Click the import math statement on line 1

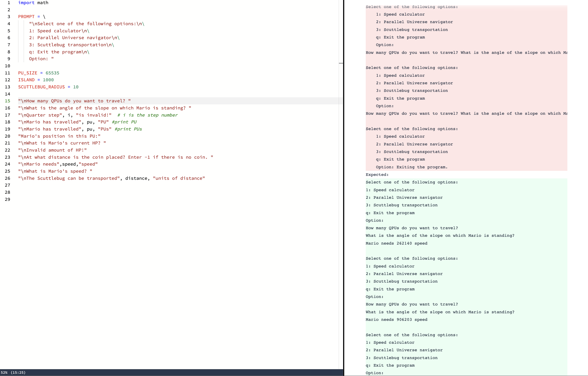click(33, 3)
